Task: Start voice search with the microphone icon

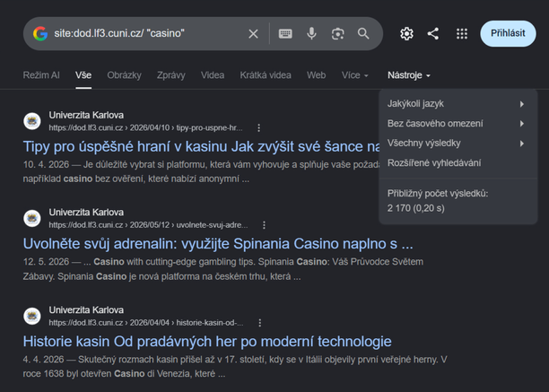Action: 311,33
